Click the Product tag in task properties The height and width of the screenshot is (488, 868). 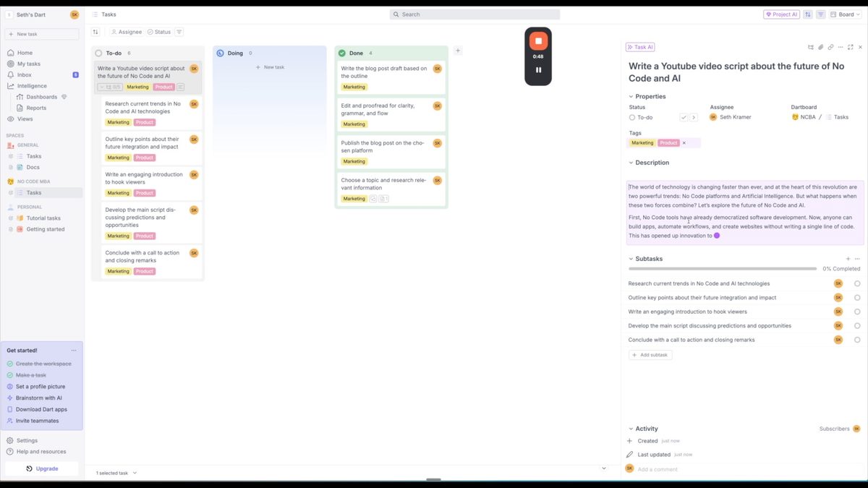point(668,143)
